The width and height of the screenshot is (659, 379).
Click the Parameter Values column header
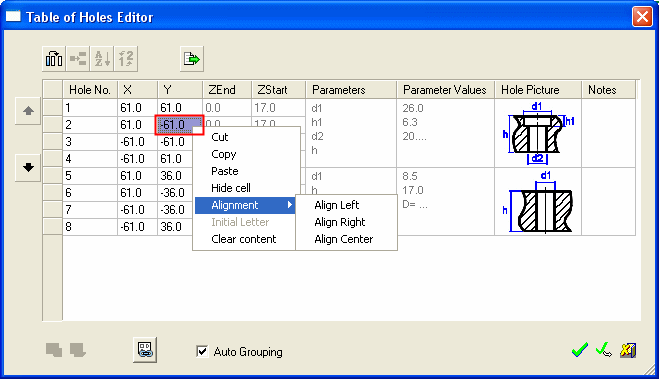(x=445, y=90)
